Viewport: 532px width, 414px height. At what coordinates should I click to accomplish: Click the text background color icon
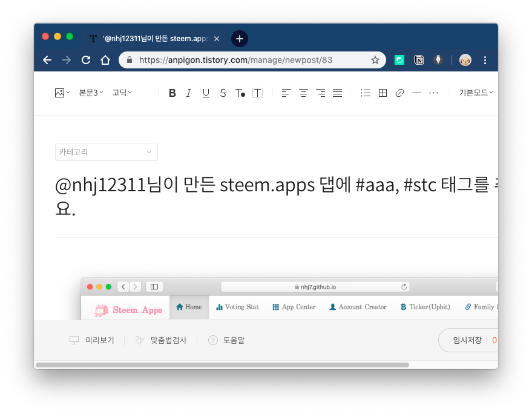pos(257,93)
